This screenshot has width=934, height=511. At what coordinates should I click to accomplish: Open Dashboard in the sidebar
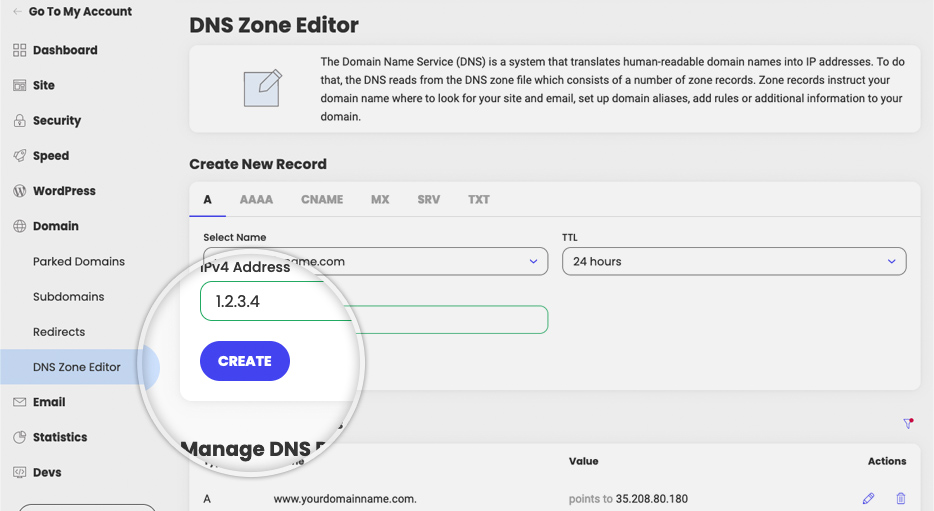(x=65, y=50)
